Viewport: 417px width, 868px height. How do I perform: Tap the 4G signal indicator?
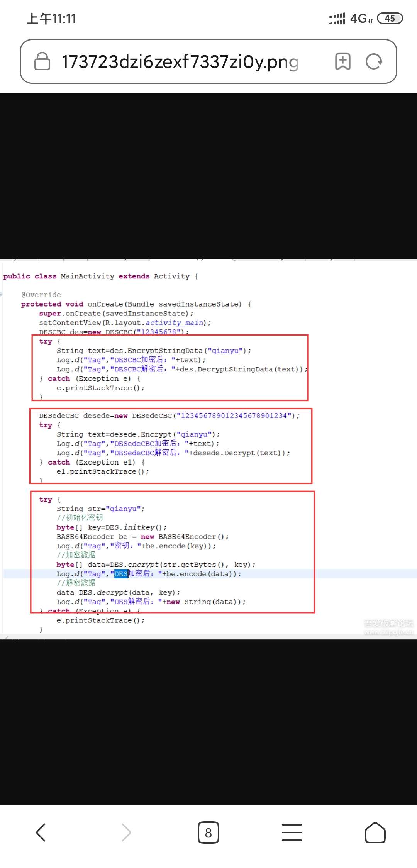point(361,18)
